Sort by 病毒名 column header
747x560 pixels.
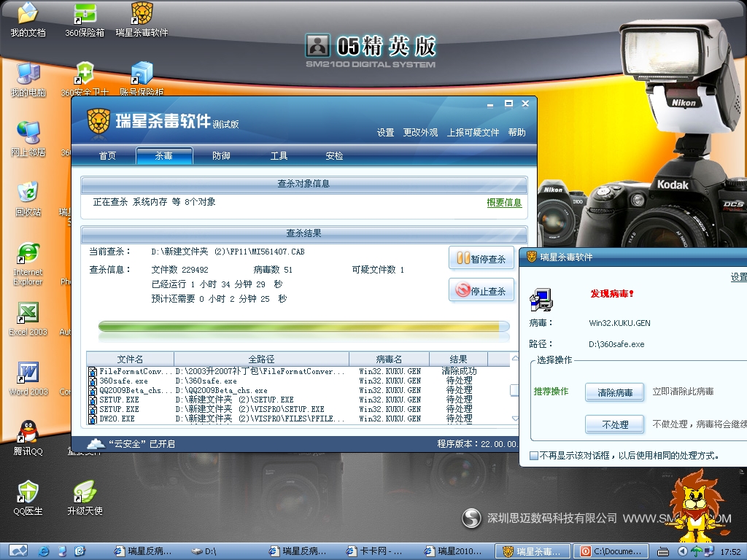(x=390, y=359)
